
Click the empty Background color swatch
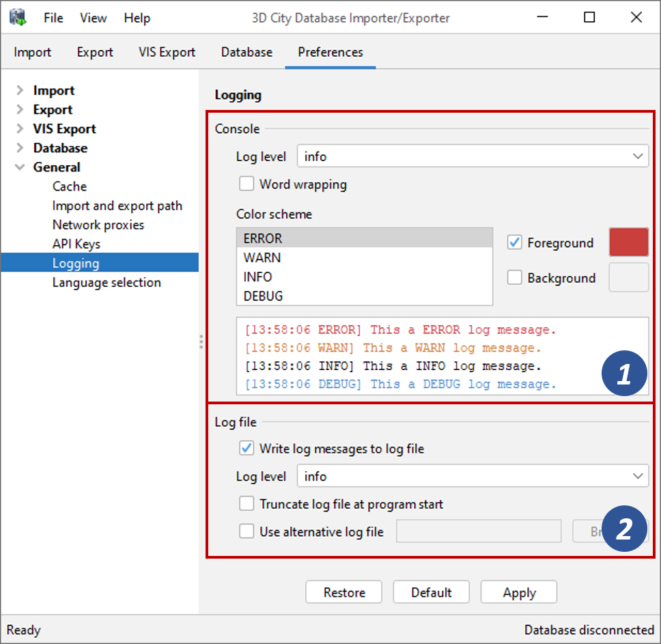(628, 277)
